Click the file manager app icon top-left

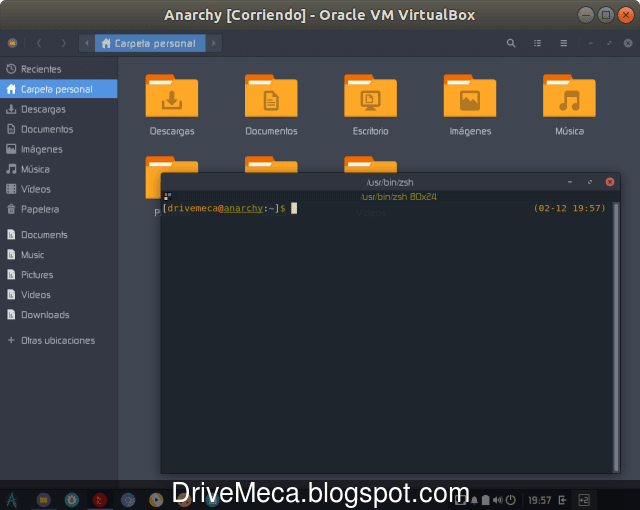pos(13,43)
